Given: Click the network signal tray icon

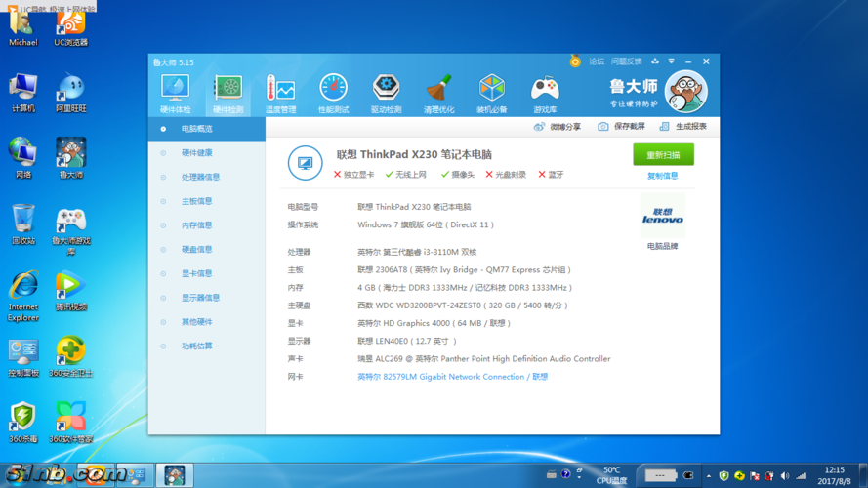Looking at the screenshot, I should point(801,476).
